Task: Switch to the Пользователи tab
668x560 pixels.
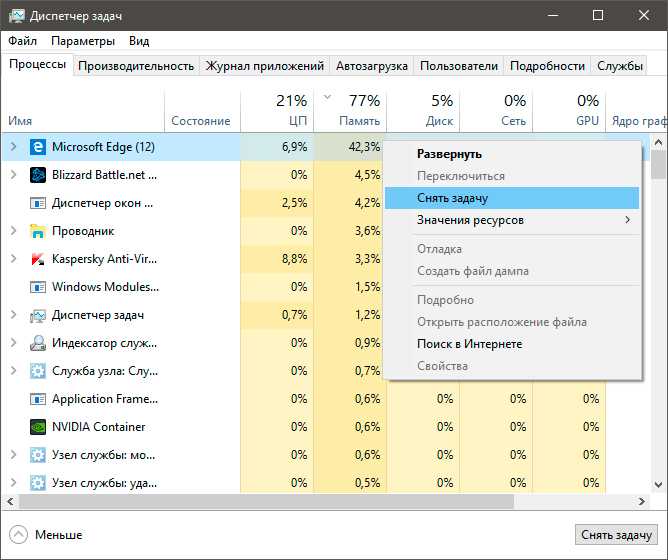Action: click(x=459, y=66)
